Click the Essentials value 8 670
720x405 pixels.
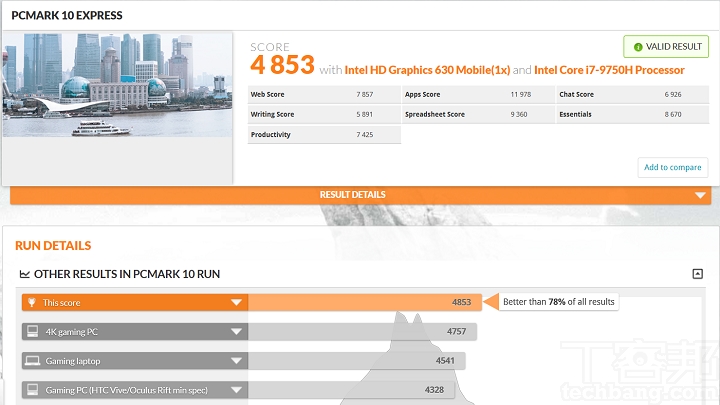pos(673,114)
